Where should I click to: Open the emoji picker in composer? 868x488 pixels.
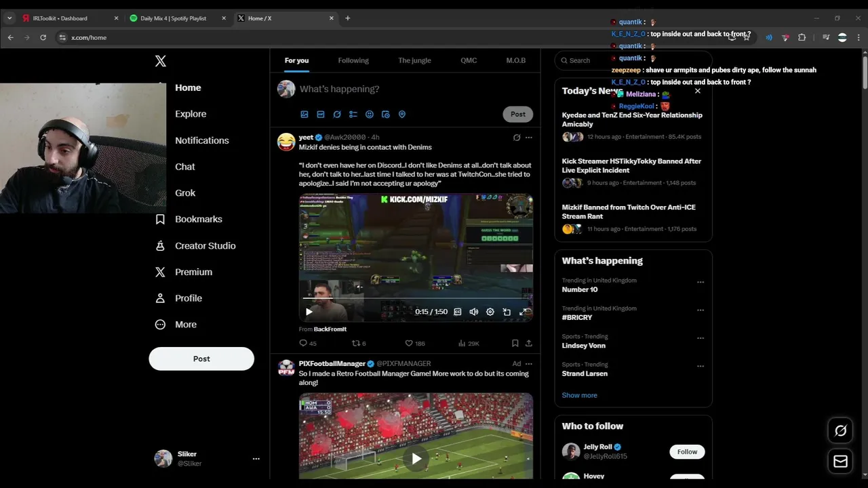point(370,115)
